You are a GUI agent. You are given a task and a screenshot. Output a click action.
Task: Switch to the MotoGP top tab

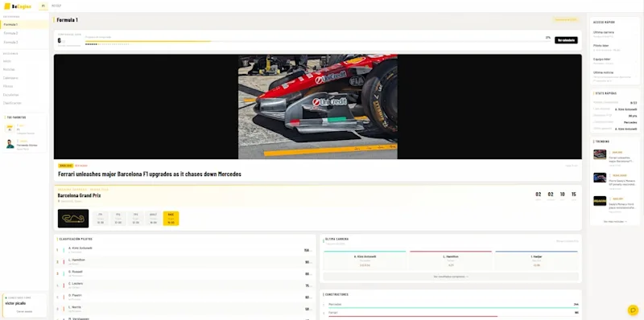click(x=56, y=6)
